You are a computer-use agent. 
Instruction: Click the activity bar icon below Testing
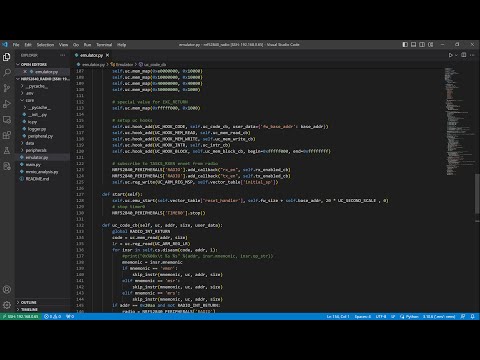tap(7, 166)
